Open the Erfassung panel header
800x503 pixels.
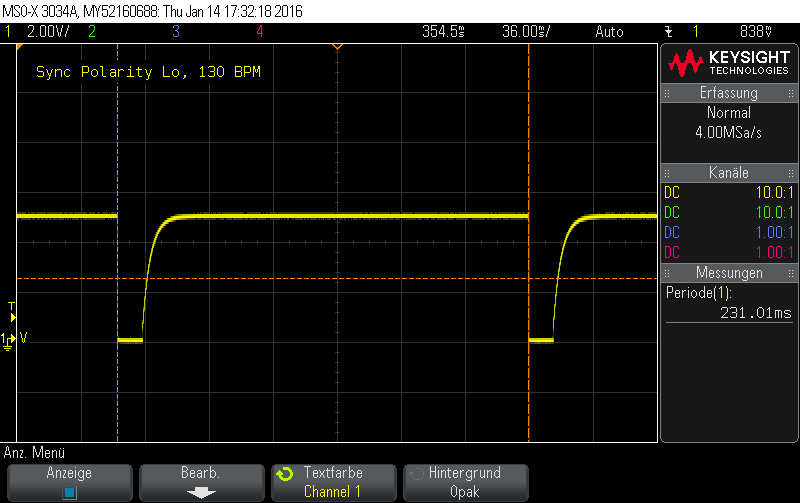729,93
